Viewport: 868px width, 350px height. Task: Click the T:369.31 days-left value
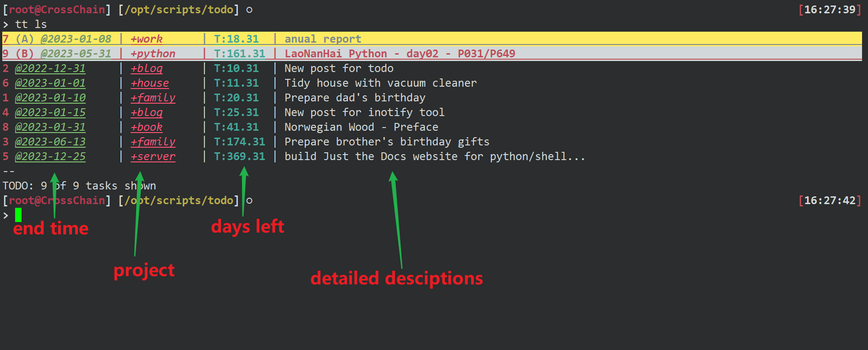(240, 156)
